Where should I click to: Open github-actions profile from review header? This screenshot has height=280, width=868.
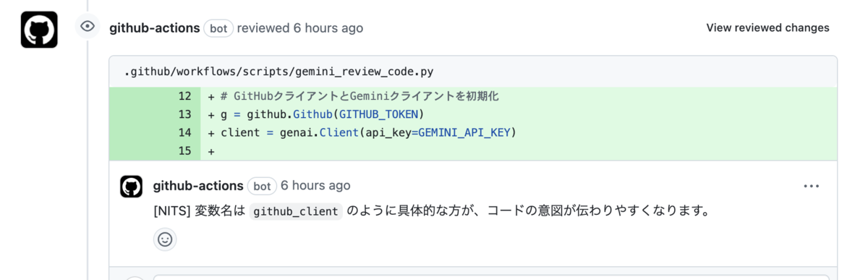(155, 28)
